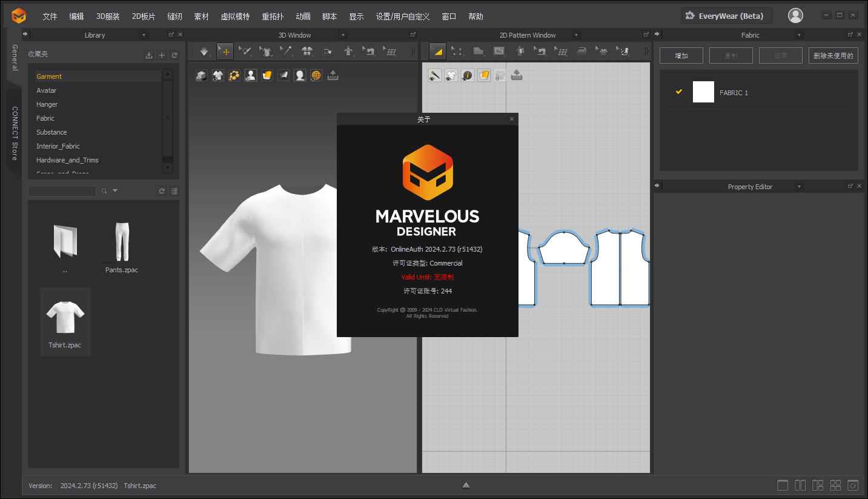Toggle seam line visibility in 2D window
This screenshot has height=499, width=868.
[435, 75]
